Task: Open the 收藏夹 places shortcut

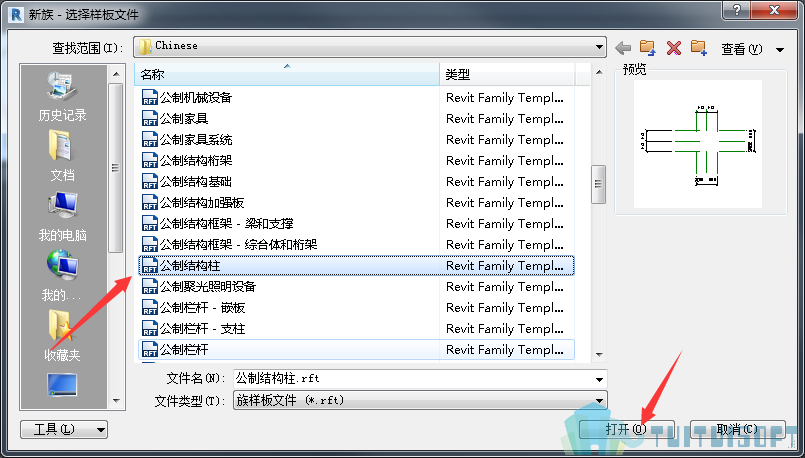Action: point(63,336)
